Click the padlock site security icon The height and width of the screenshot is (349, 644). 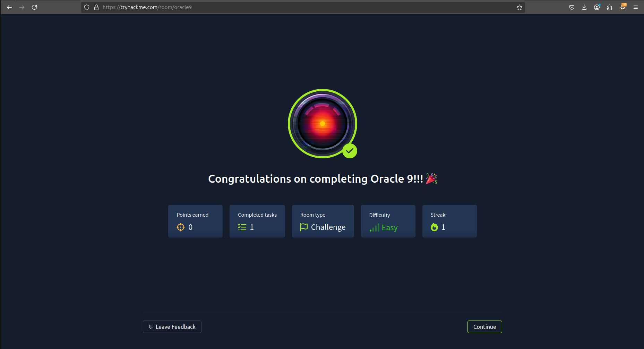click(96, 7)
